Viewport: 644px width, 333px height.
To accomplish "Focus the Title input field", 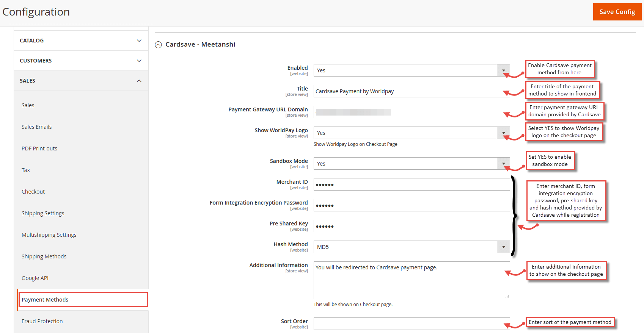I will [x=412, y=91].
